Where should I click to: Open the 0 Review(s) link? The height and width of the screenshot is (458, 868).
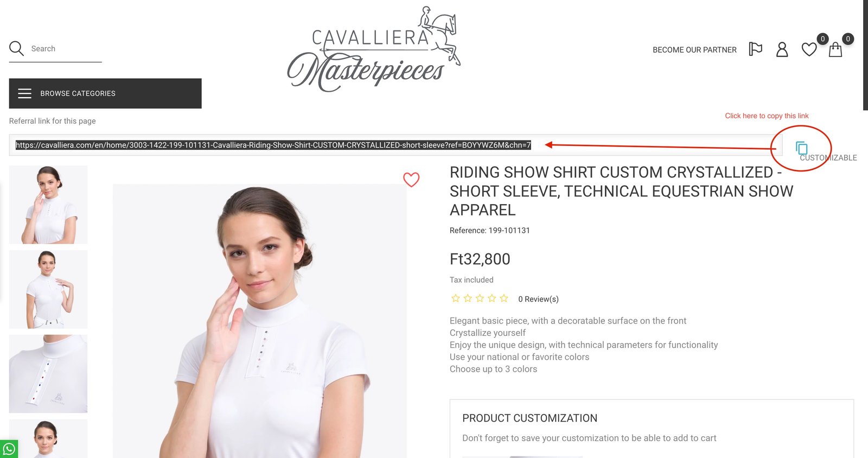click(x=538, y=299)
